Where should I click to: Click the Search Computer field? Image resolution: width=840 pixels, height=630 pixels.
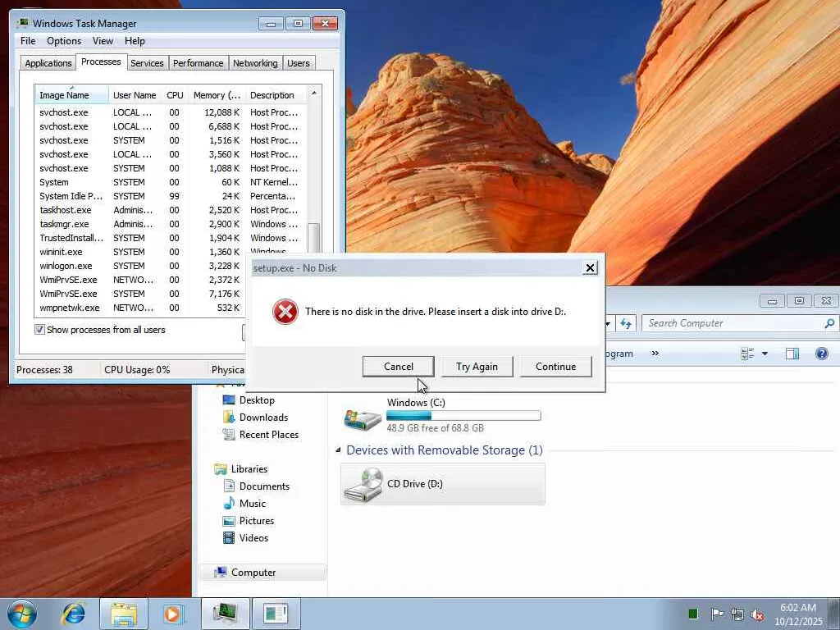click(x=733, y=323)
